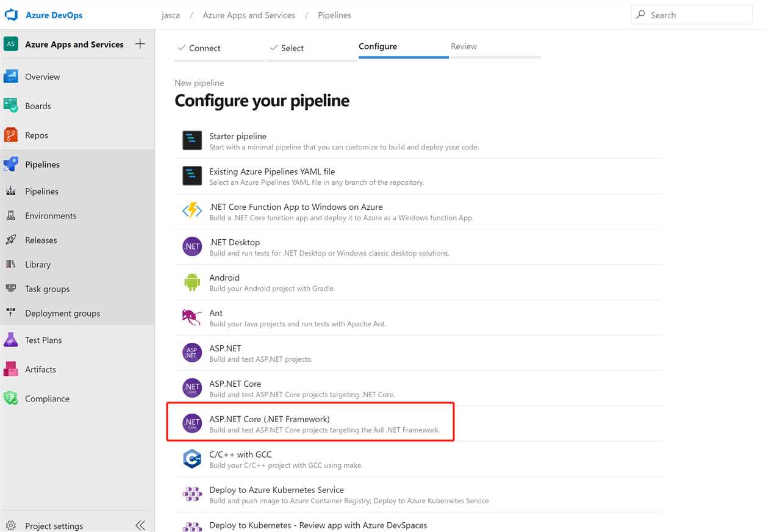
Task: Click the jasca breadcrumb link
Action: pyautogui.click(x=171, y=15)
